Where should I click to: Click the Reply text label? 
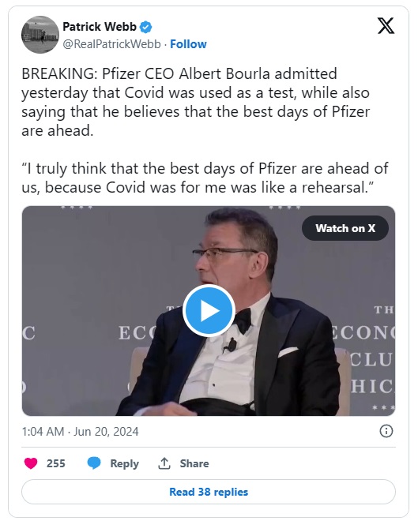pos(124,463)
